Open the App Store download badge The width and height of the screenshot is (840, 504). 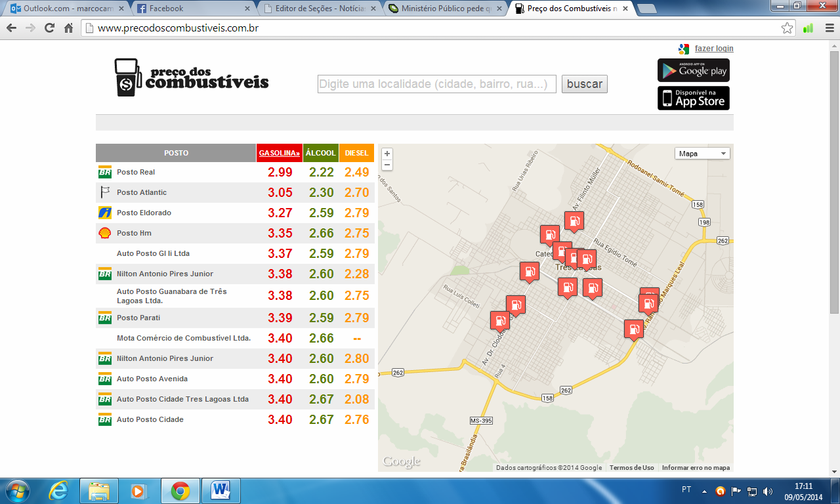(693, 98)
